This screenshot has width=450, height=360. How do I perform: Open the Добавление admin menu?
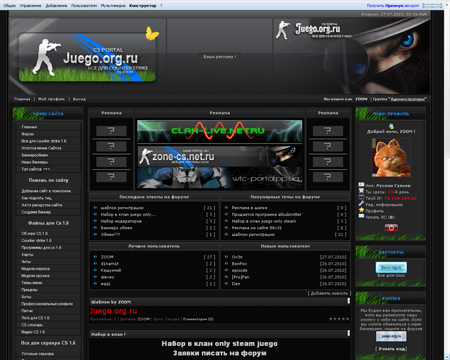[56, 6]
